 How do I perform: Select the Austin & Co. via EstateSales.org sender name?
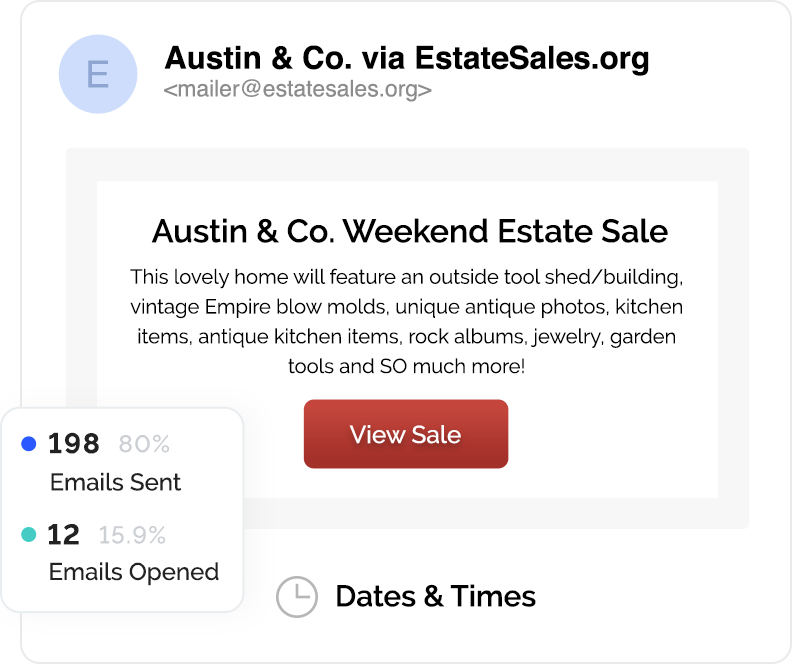(x=407, y=58)
